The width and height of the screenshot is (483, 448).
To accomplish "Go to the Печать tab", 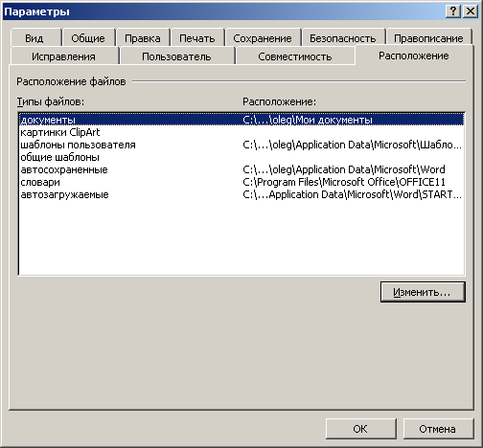I will [x=197, y=38].
